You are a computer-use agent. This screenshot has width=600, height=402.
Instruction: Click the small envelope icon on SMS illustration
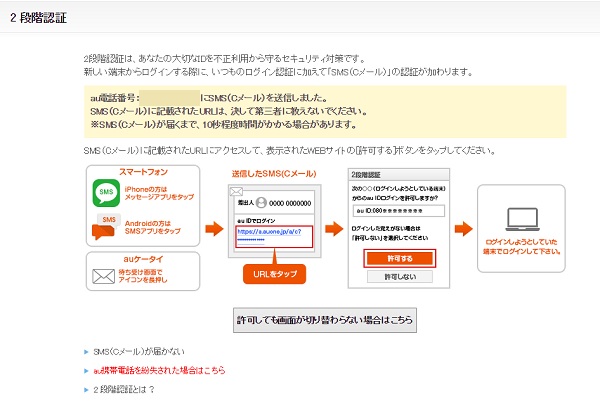[236, 192]
